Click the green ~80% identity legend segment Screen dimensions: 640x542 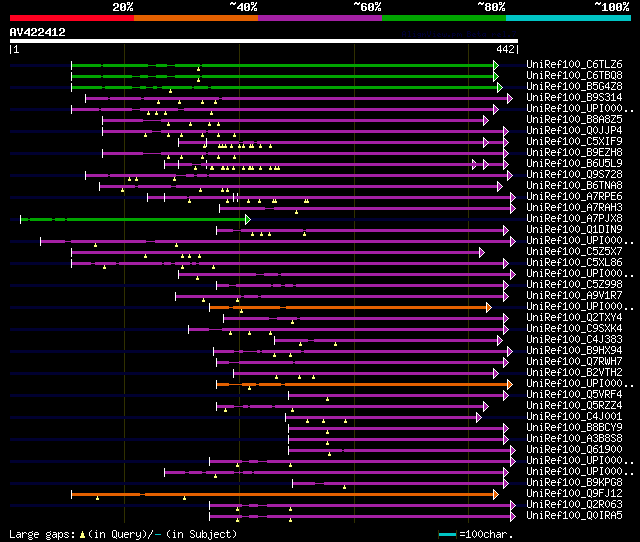click(x=444, y=18)
